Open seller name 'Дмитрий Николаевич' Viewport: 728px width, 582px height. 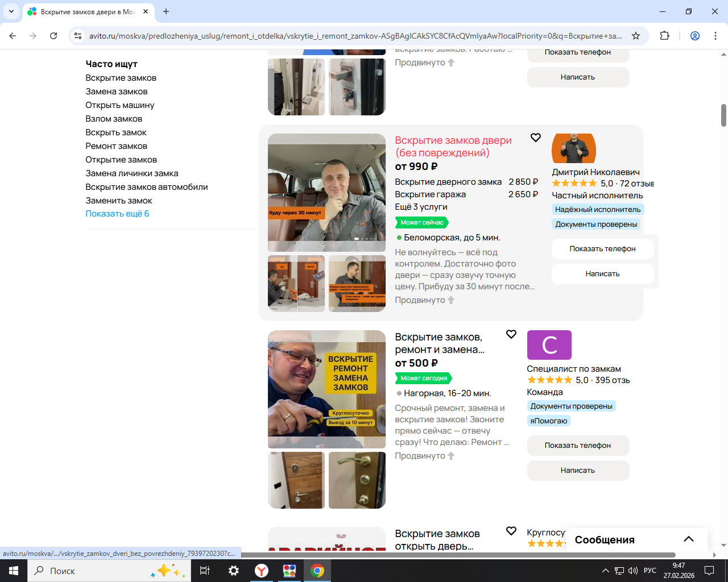pos(596,172)
